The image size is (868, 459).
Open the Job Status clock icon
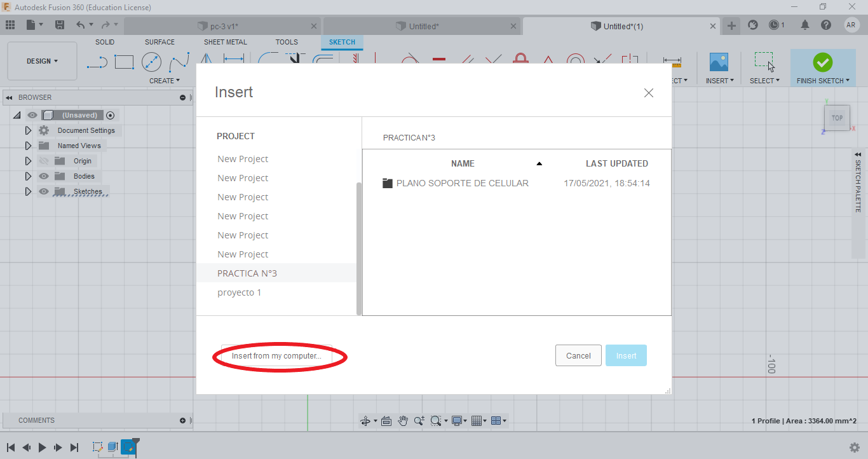pyautogui.click(x=774, y=25)
